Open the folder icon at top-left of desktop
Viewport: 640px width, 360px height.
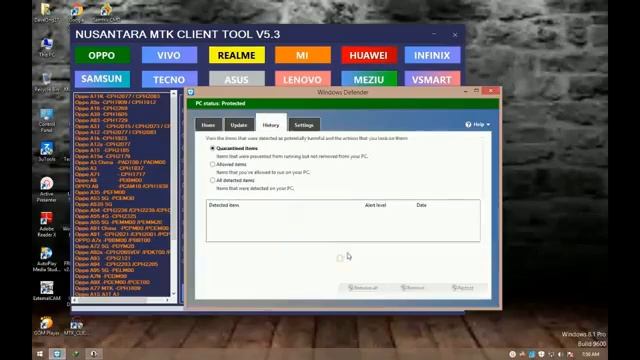[x=46, y=12]
